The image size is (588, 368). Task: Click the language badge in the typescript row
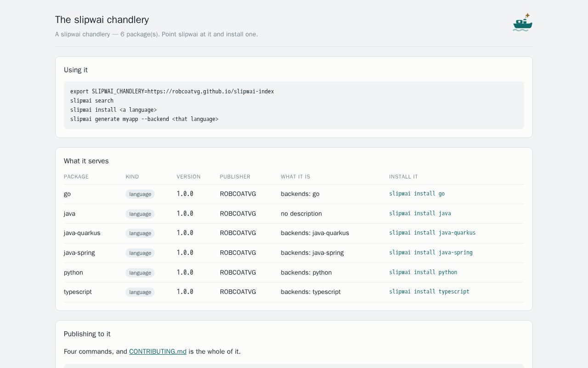click(140, 292)
